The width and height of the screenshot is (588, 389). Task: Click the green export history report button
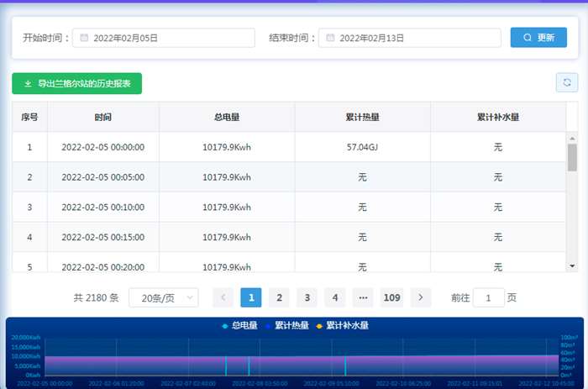[76, 83]
